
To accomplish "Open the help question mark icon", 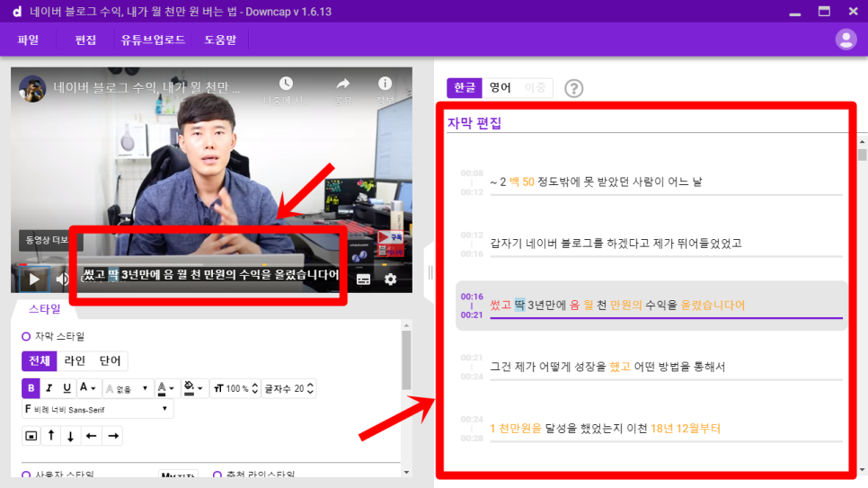I will (573, 88).
